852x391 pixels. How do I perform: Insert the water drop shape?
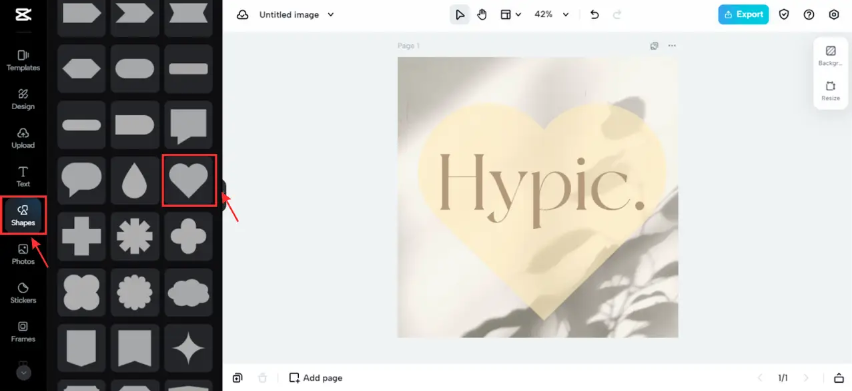coord(135,180)
